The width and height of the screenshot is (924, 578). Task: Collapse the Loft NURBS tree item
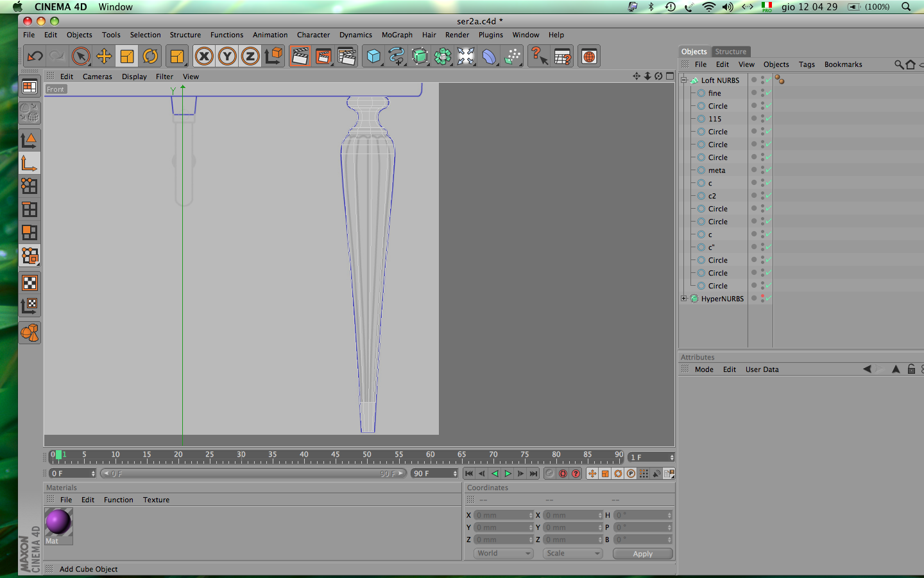pos(684,80)
